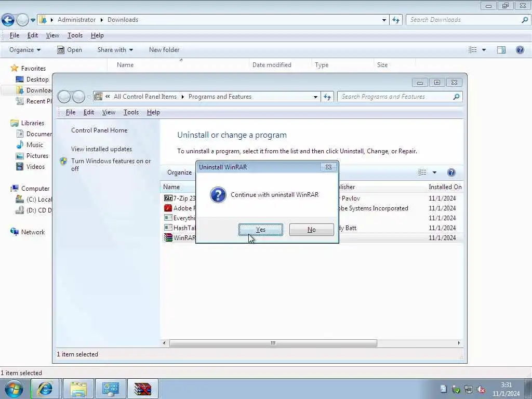Expand Programs and Features address dropdown

[x=315, y=97]
